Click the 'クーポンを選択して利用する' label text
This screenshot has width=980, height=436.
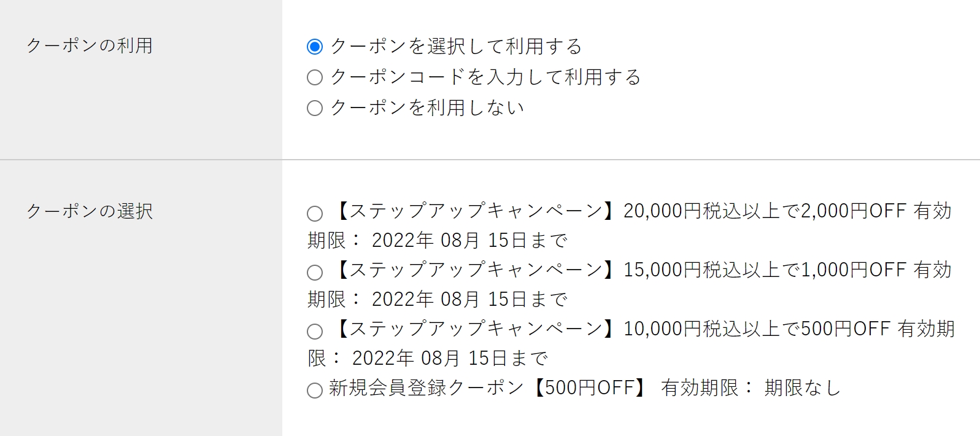[455, 47]
